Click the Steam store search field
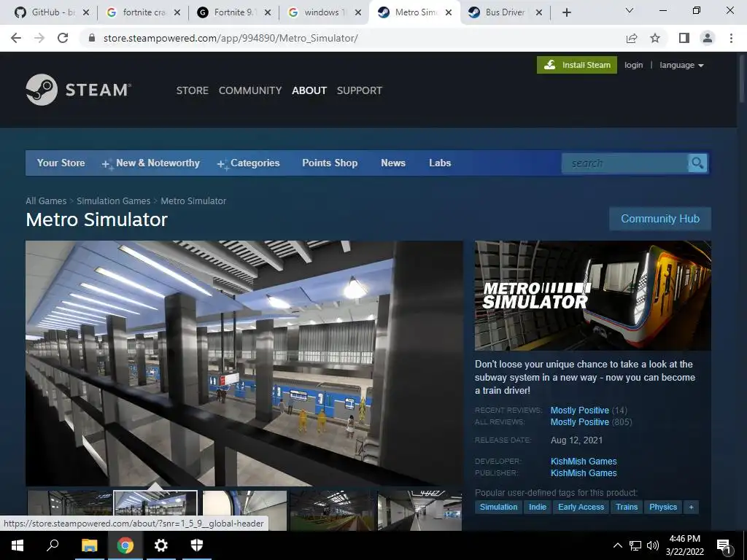This screenshot has height=560, width=747. click(624, 163)
